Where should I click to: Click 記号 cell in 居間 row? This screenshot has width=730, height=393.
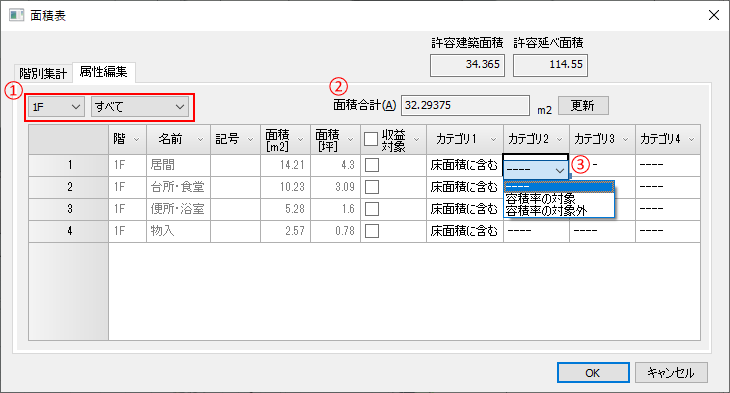(x=235, y=165)
